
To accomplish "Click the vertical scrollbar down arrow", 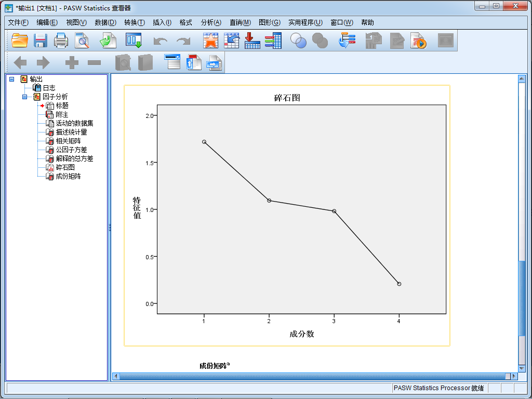I will [x=522, y=368].
